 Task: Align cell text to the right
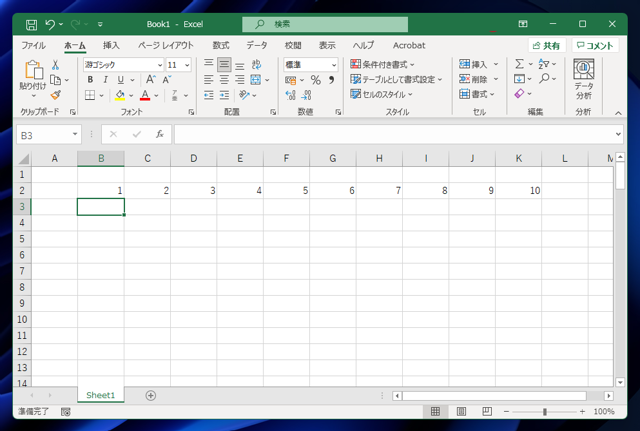click(x=240, y=80)
